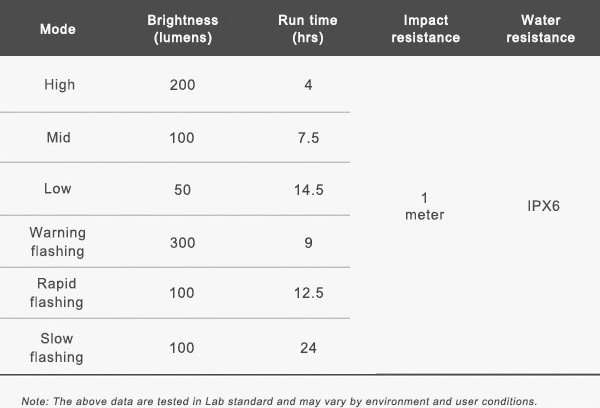Select the Low mode cell
Screen dimensions: 600x408
58,189
